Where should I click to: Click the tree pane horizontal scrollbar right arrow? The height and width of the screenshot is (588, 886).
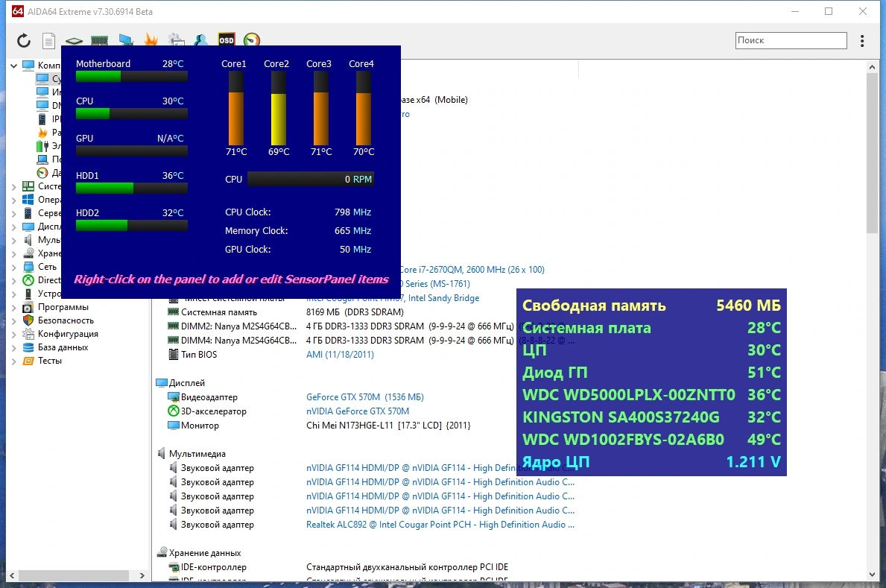(142, 575)
